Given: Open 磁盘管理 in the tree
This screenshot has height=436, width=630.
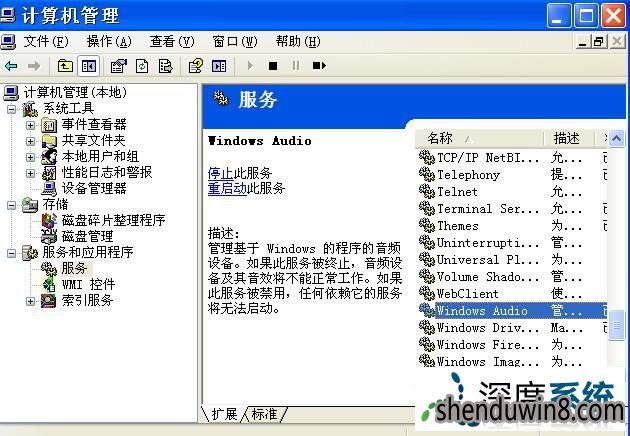Looking at the screenshot, I should coord(87,236).
